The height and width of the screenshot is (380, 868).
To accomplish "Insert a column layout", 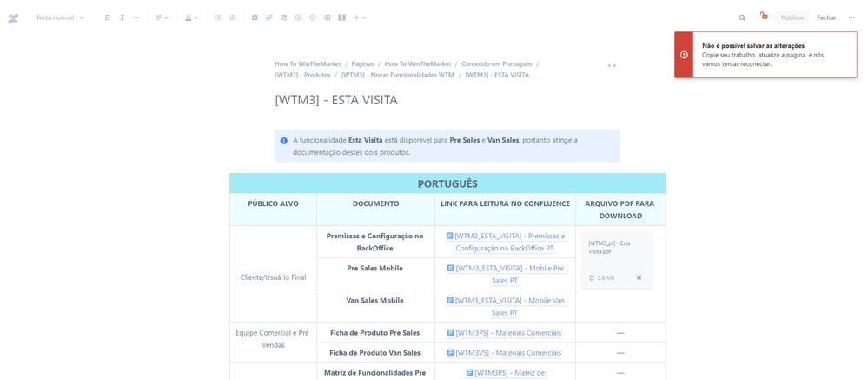I will [x=342, y=17].
